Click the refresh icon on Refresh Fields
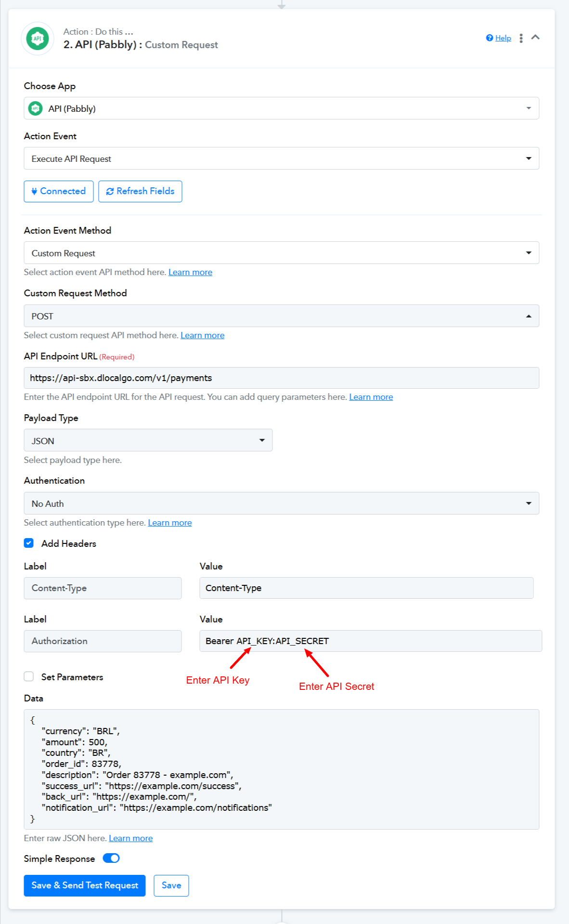 point(110,191)
